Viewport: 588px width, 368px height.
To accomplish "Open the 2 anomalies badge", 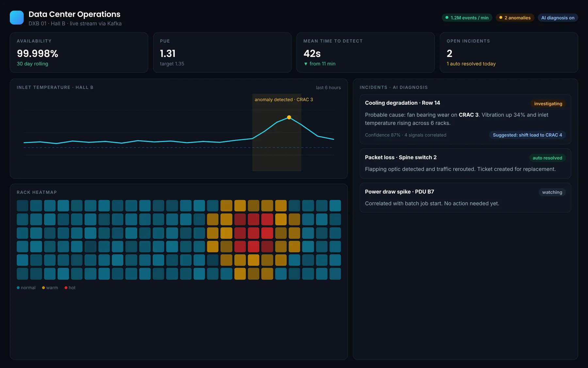I will pyautogui.click(x=515, y=18).
